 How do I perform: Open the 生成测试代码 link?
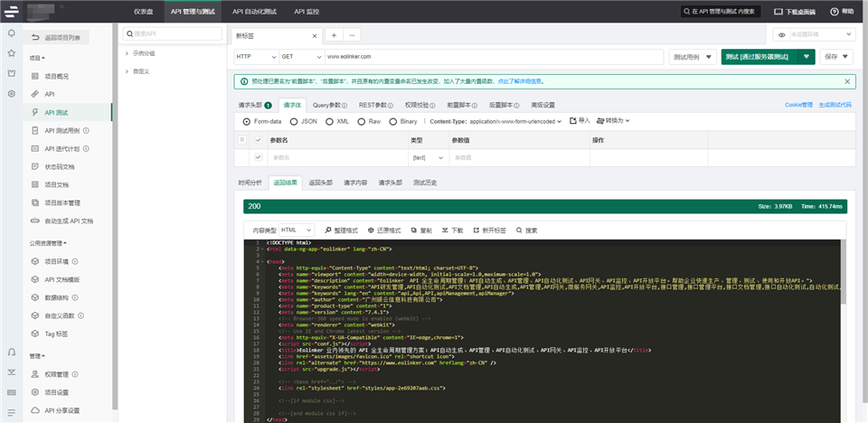click(x=835, y=105)
